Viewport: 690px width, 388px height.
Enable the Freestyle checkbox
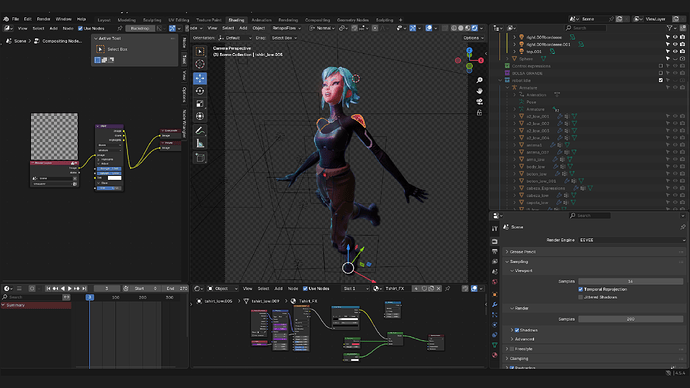(512, 349)
